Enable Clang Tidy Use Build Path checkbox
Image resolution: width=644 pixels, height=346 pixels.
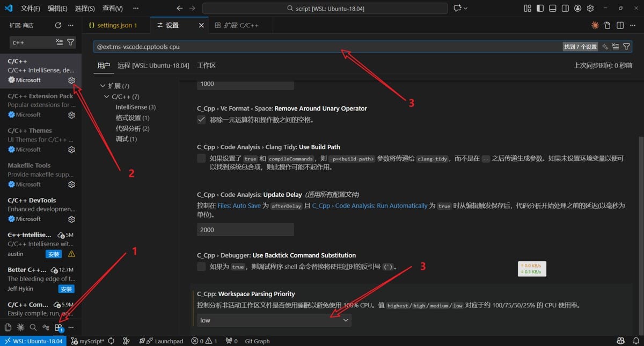tap(201, 158)
